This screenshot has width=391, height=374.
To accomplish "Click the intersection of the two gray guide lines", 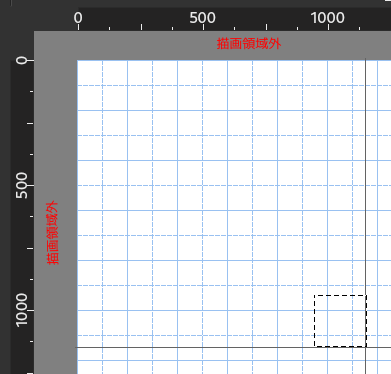I will 365,347.
